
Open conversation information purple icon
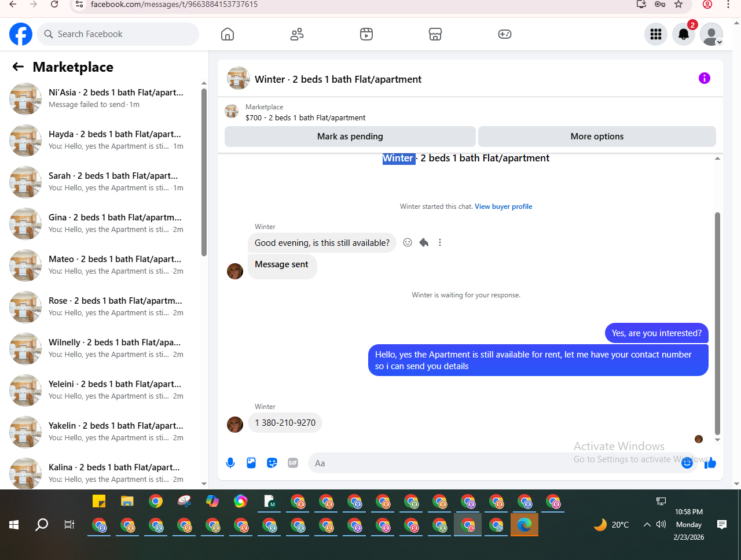[705, 78]
